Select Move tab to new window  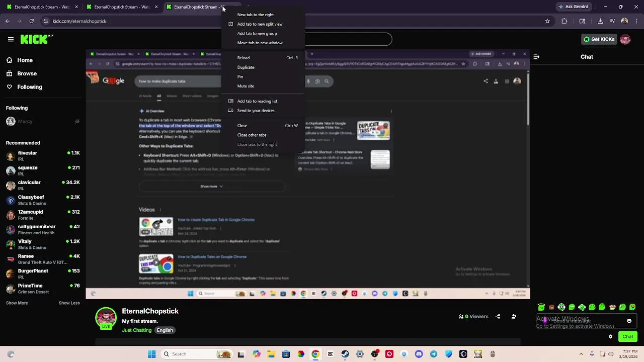(x=263, y=43)
